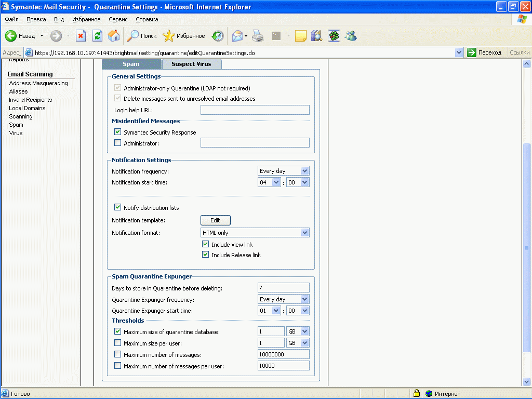The image size is (532, 399).
Task: Click Days to store in Quarantine field
Action: 283,287
